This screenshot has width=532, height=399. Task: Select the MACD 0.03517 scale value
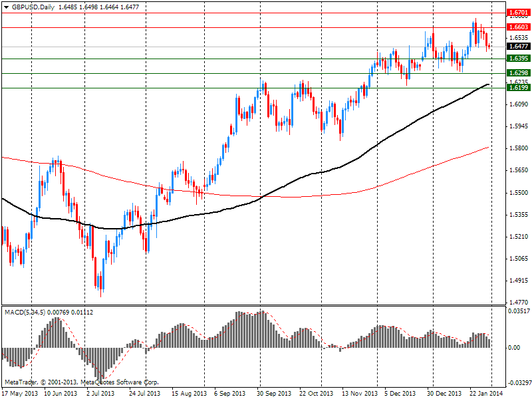tap(519, 311)
